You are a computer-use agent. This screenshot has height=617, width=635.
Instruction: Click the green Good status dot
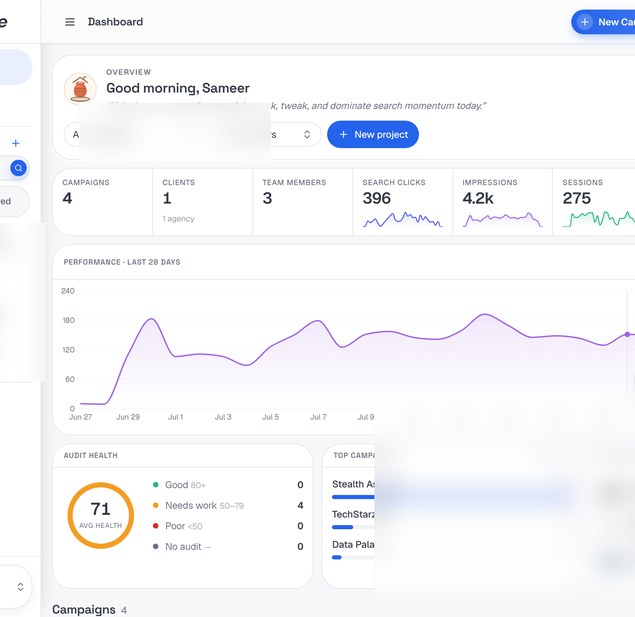(156, 485)
